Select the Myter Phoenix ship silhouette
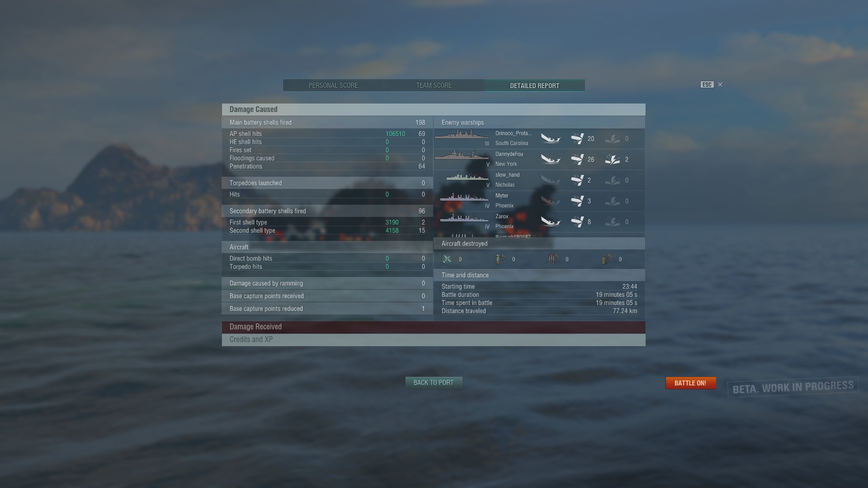Viewport: 868px width, 488px height. coord(464,197)
